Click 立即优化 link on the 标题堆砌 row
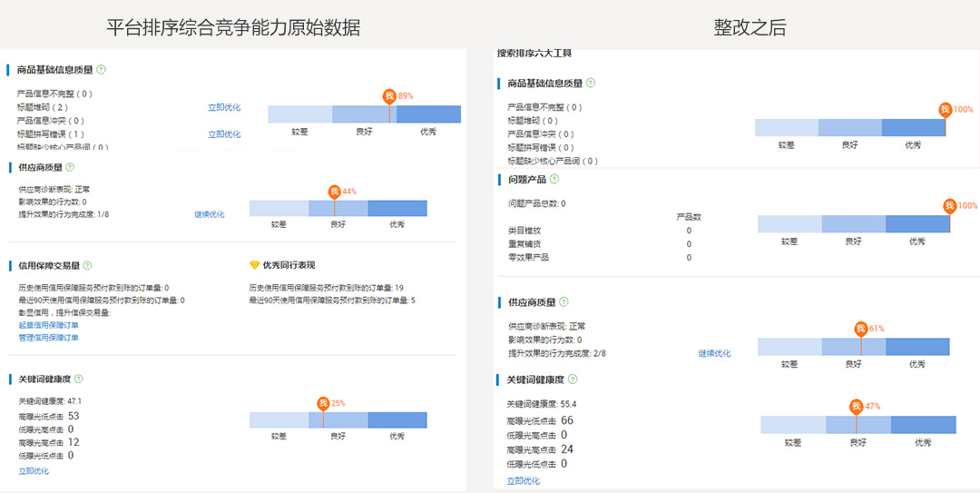The image size is (980, 493). tap(224, 107)
